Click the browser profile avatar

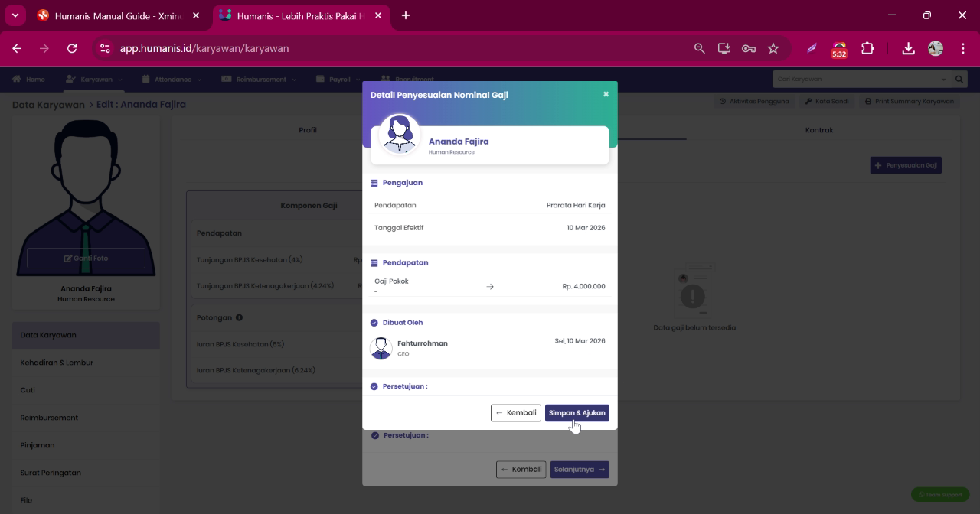point(936,48)
